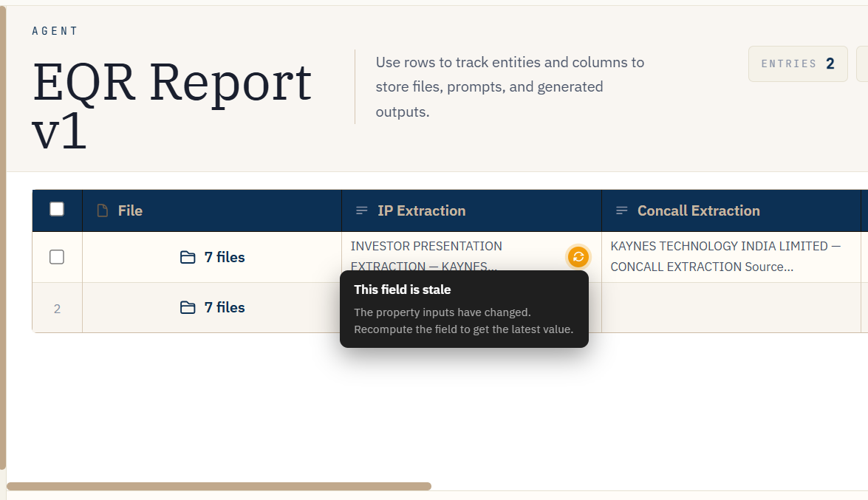Check the first row's selection checkbox

click(56, 257)
